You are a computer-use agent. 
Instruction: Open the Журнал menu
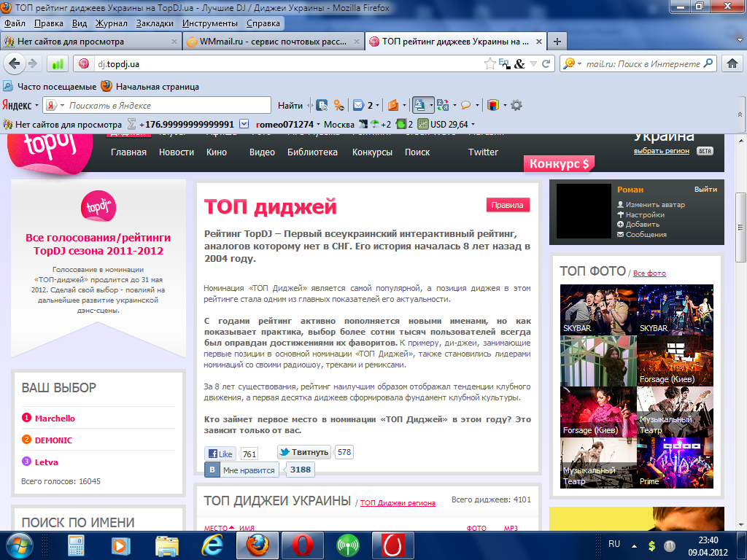[111, 23]
